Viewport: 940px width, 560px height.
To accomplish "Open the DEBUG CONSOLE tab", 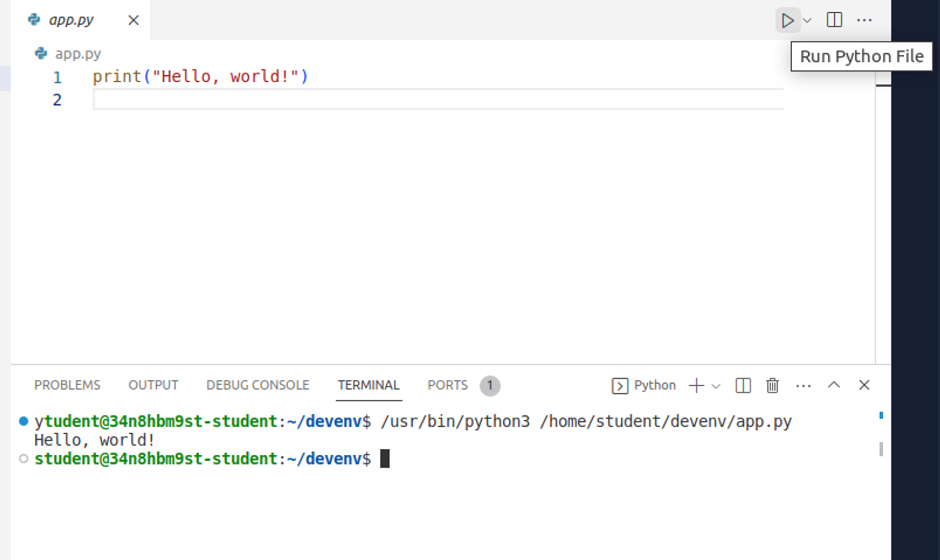I will tap(258, 385).
